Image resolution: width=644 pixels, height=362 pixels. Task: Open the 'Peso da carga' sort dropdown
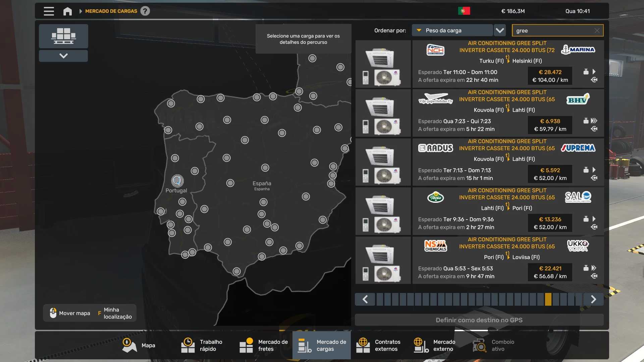452,31
